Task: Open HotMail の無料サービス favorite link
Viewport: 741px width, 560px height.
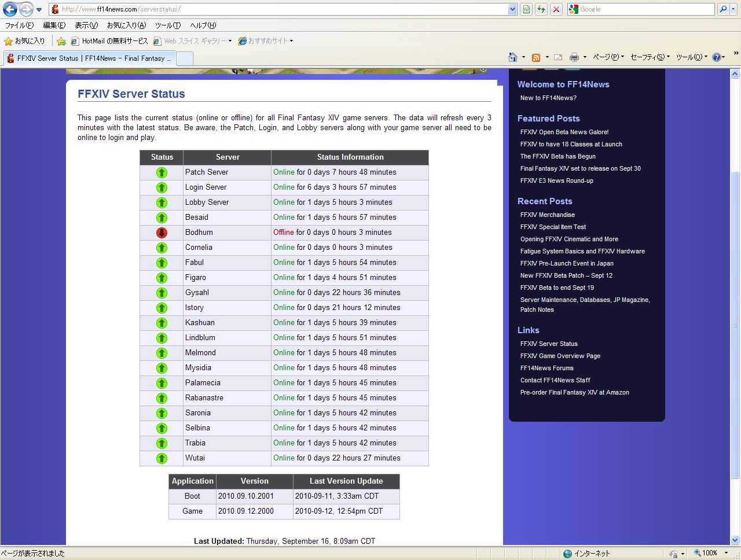Action: (109, 41)
